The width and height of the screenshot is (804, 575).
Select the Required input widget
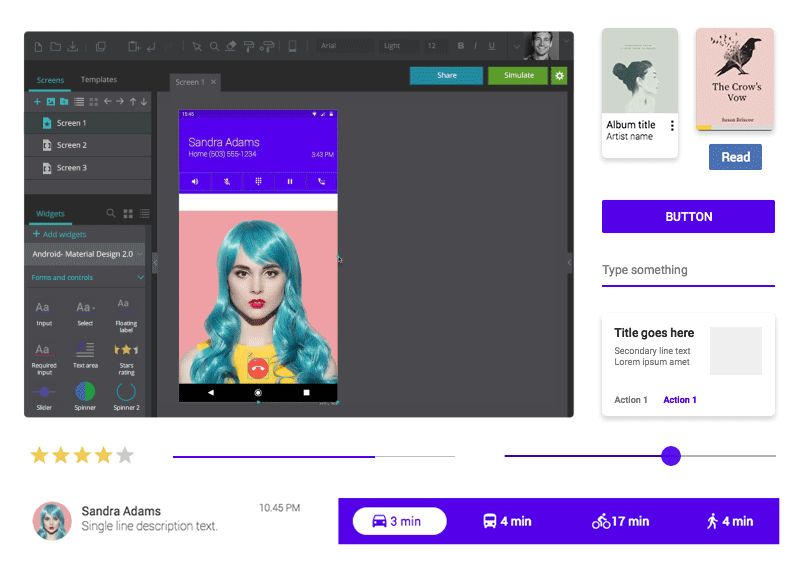coord(44,359)
